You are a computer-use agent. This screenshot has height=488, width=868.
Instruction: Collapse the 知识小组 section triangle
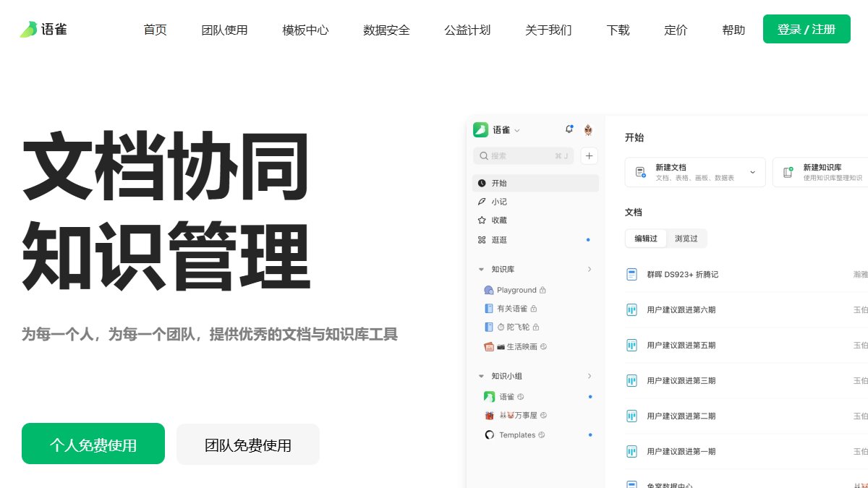click(481, 376)
